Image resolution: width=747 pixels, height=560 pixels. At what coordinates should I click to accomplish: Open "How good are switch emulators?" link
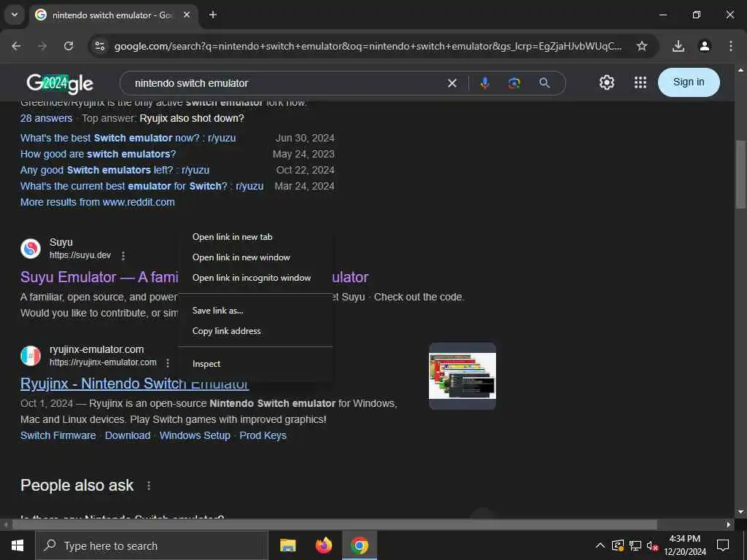tap(98, 155)
